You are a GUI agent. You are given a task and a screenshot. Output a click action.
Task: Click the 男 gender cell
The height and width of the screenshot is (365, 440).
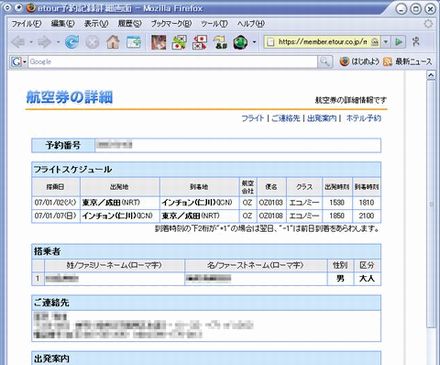[340, 279]
